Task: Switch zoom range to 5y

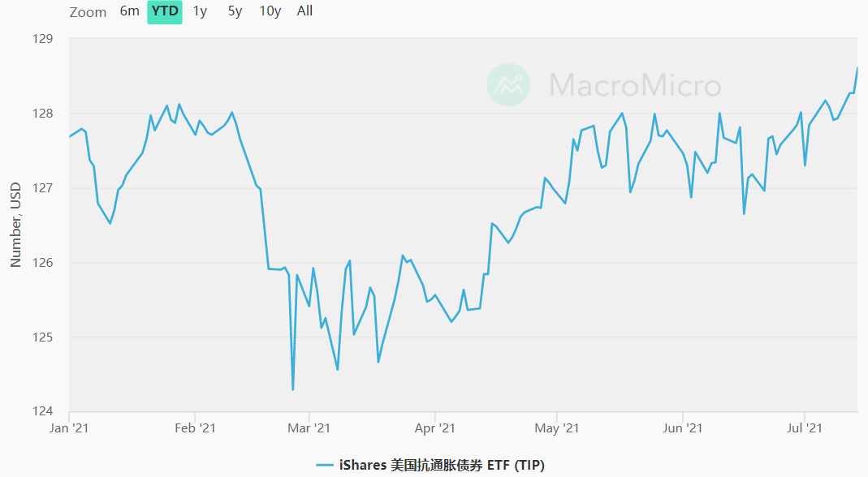Action: [x=235, y=11]
